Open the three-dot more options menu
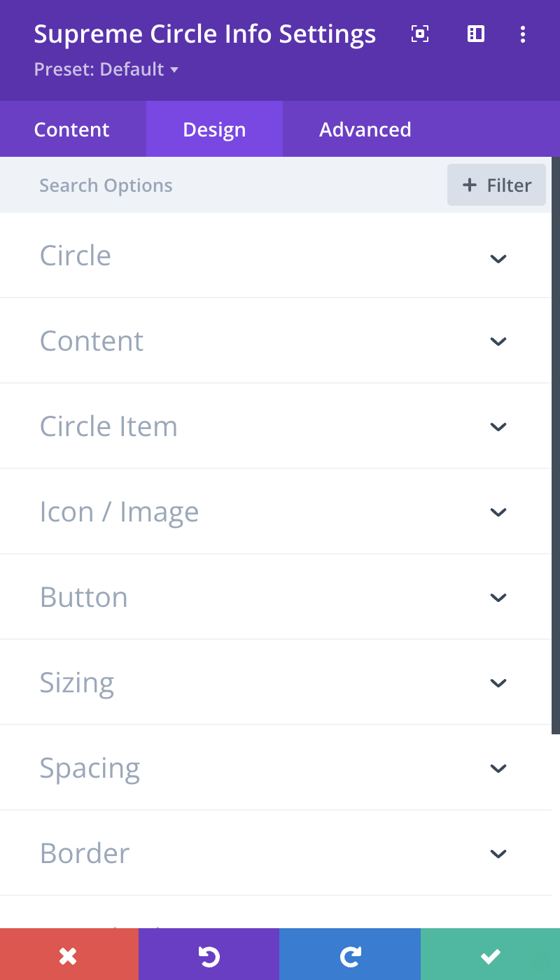 tap(523, 34)
